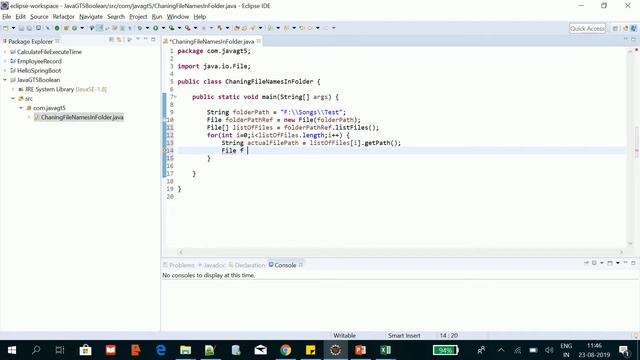Open the New dropdown arrow in toolbar
640x360 pixels.
click(x=13, y=28)
